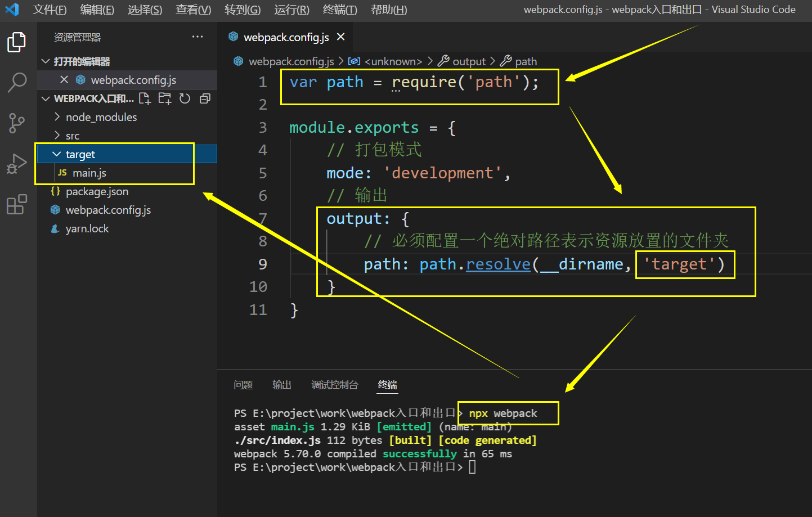Select the 终端 panel tab

(x=388, y=385)
